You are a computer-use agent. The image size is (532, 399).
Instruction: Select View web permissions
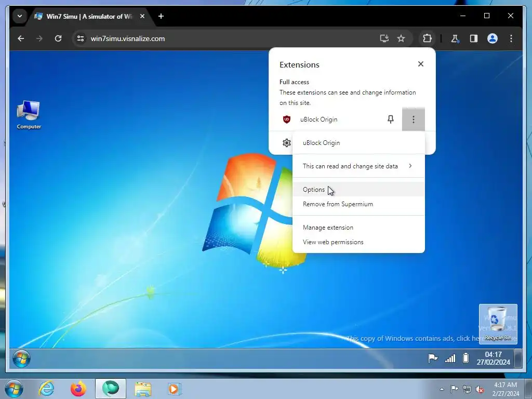pyautogui.click(x=358, y=242)
